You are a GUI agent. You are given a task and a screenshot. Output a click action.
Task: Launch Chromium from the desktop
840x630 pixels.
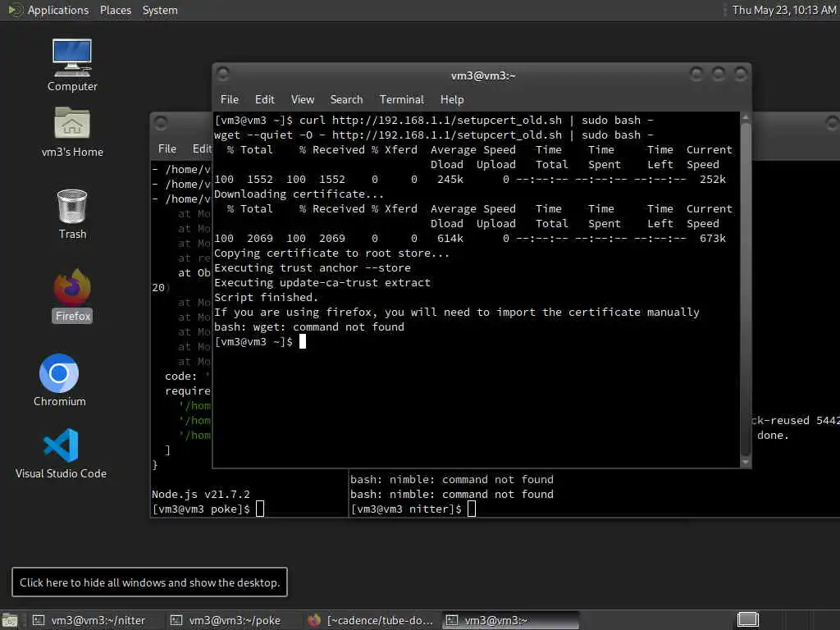click(59, 381)
